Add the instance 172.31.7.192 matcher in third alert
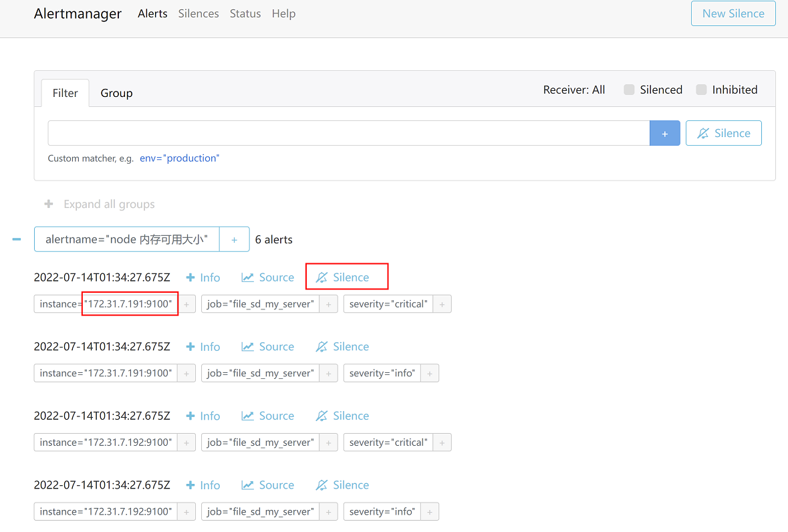 click(x=186, y=442)
